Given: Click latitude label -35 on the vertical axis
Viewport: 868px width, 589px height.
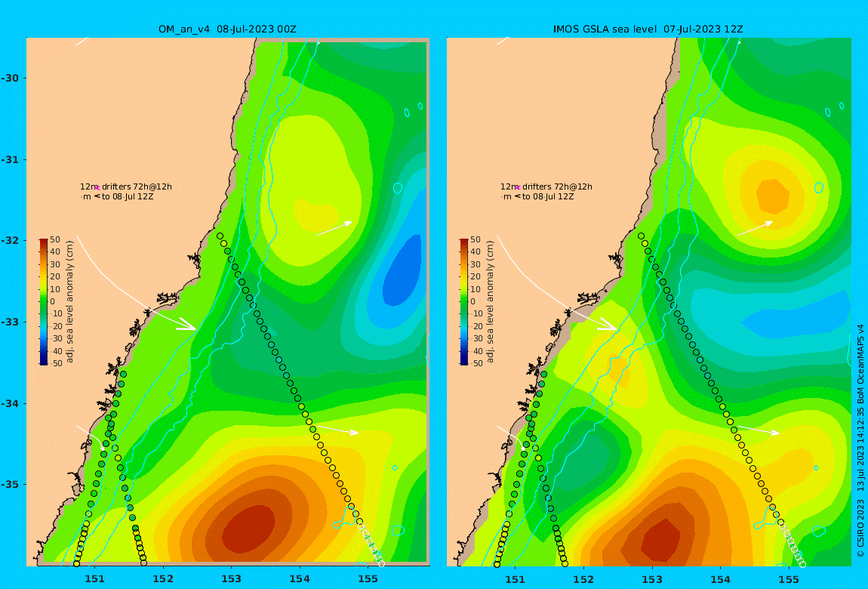Looking at the screenshot, I should pos(10,484).
